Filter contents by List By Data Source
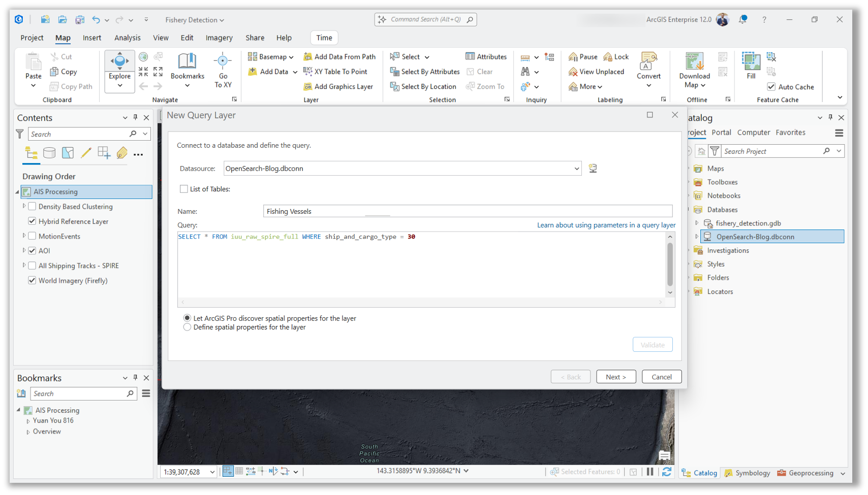The image size is (868, 495). tap(49, 153)
